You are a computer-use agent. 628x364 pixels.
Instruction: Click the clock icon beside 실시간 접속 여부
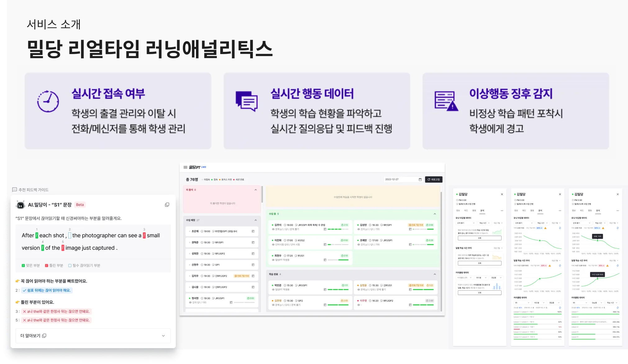point(48,101)
